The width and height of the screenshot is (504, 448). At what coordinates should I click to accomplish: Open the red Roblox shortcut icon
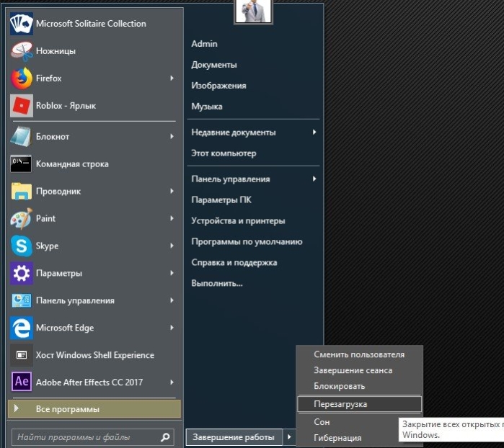(x=21, y=106)
